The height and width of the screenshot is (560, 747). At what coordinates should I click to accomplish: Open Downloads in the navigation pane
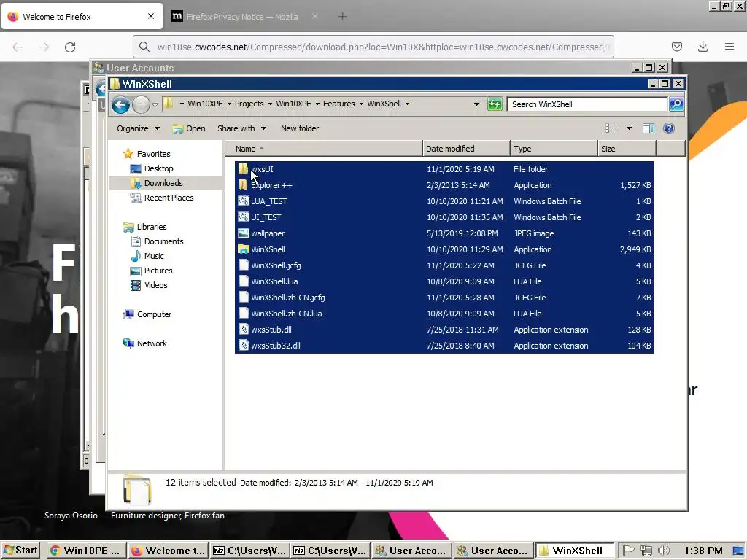(163, 183)
